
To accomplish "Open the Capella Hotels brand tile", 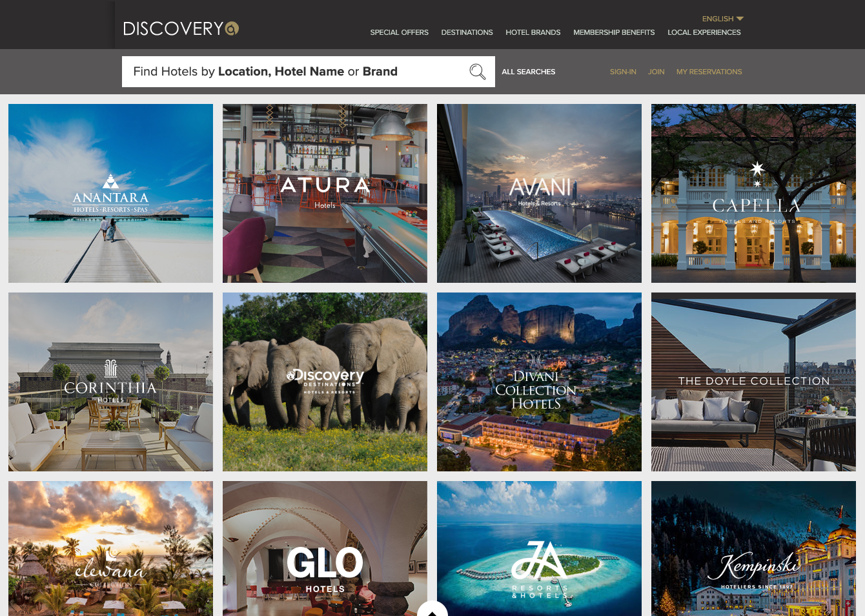I will pyautogui.click(x=753, y=193).
